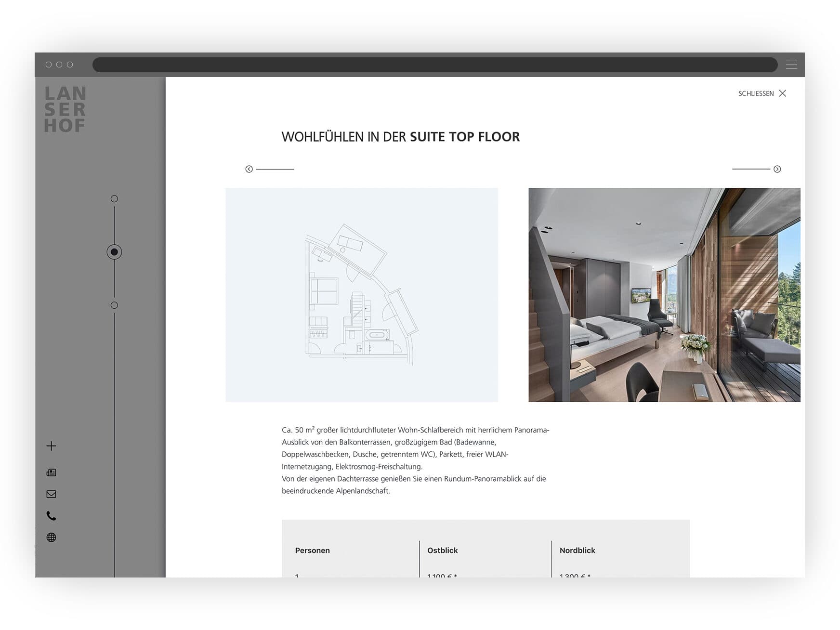
Task: Select the top dot on sidebar timeline
Action: (x=114, y=199)
